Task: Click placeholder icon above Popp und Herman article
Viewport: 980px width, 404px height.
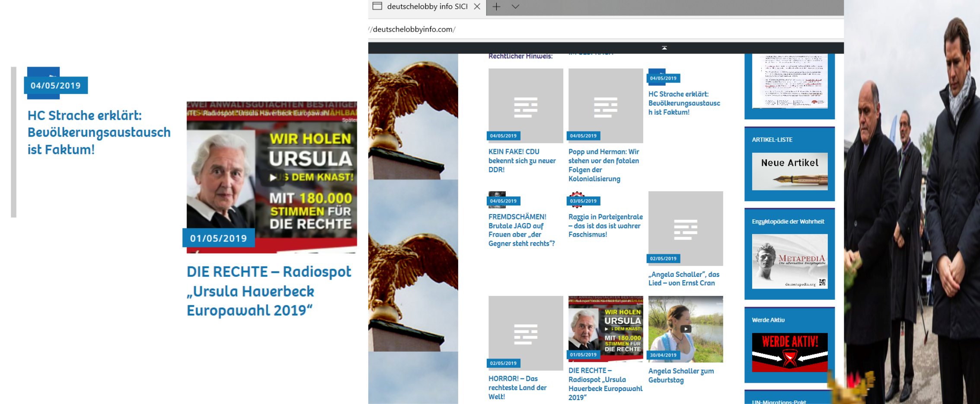Action: click(x=605, y=107)
